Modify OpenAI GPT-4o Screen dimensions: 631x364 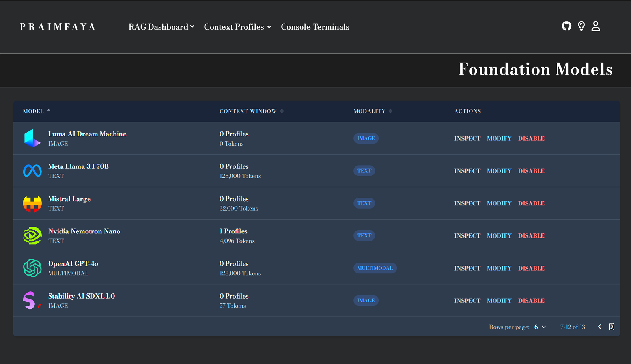point(499,268)
